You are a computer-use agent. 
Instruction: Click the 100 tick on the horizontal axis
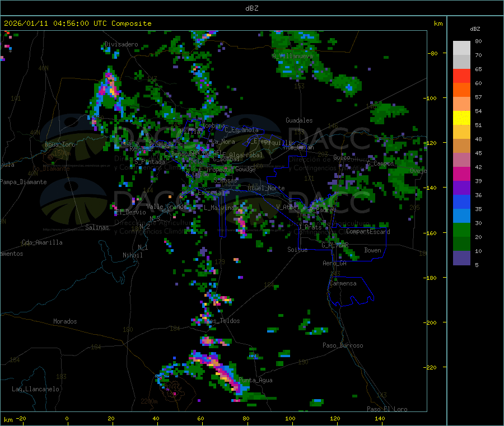click(290, 418)
